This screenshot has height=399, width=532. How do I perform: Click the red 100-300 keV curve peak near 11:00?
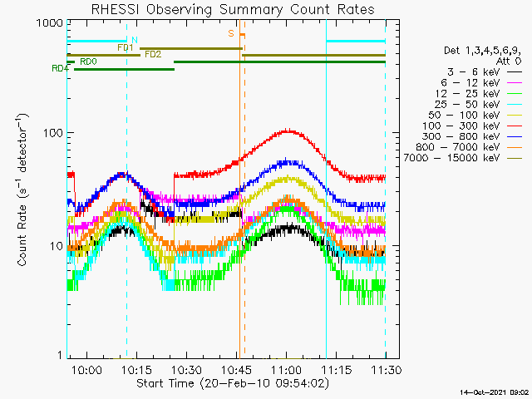(288, 131)
